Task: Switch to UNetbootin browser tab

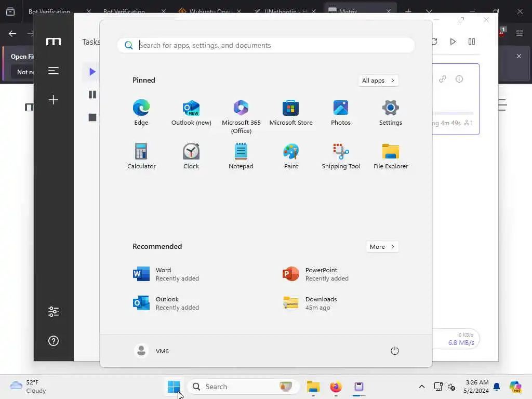Action: [284, 11]
